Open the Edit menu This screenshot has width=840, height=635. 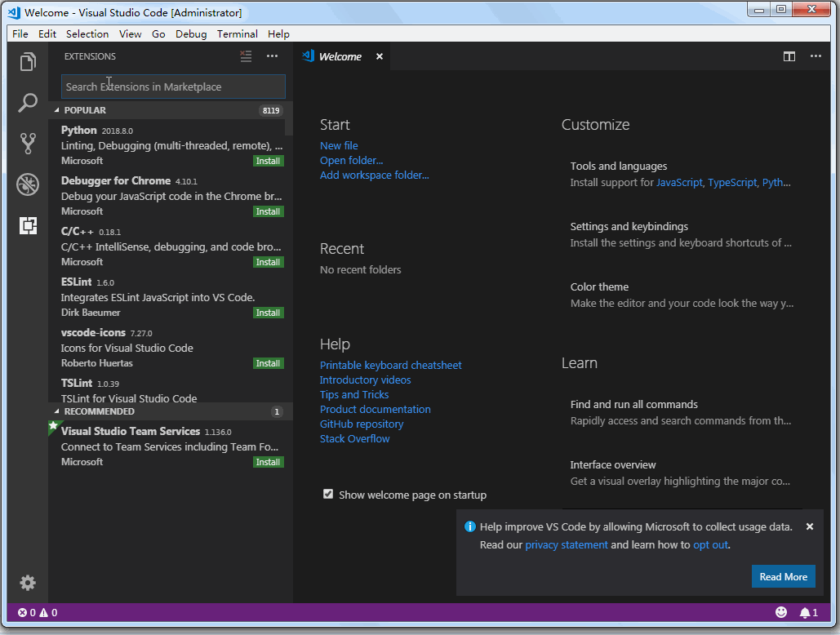[x=47, y=33]
